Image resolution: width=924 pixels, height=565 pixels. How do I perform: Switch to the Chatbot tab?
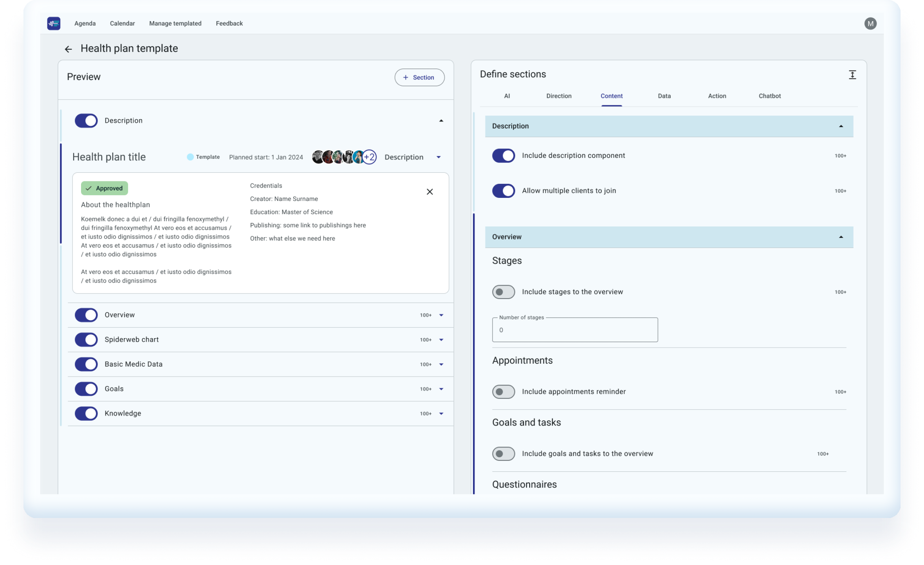(x=769, y=96)
